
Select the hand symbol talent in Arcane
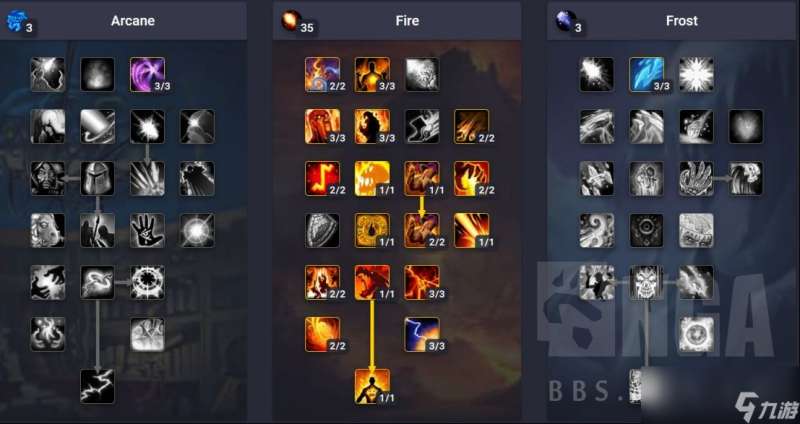147,231
